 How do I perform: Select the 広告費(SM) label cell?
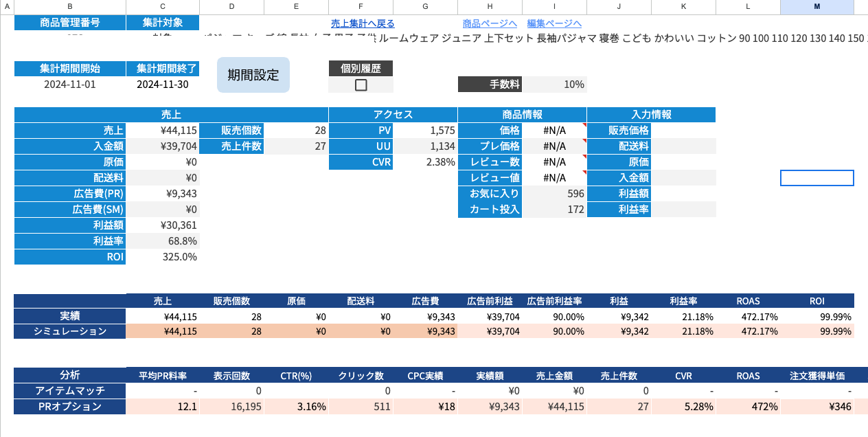tap(70, 210)
